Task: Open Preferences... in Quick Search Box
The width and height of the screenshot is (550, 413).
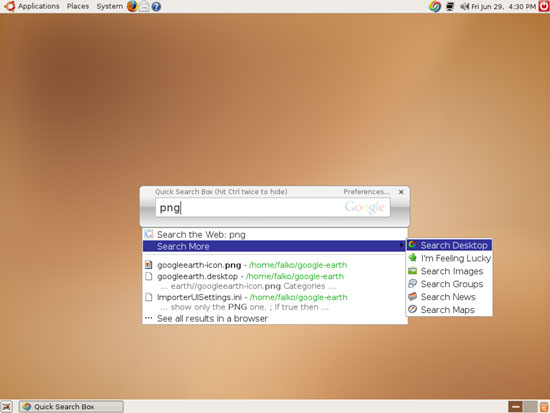Action: point(366,192)
